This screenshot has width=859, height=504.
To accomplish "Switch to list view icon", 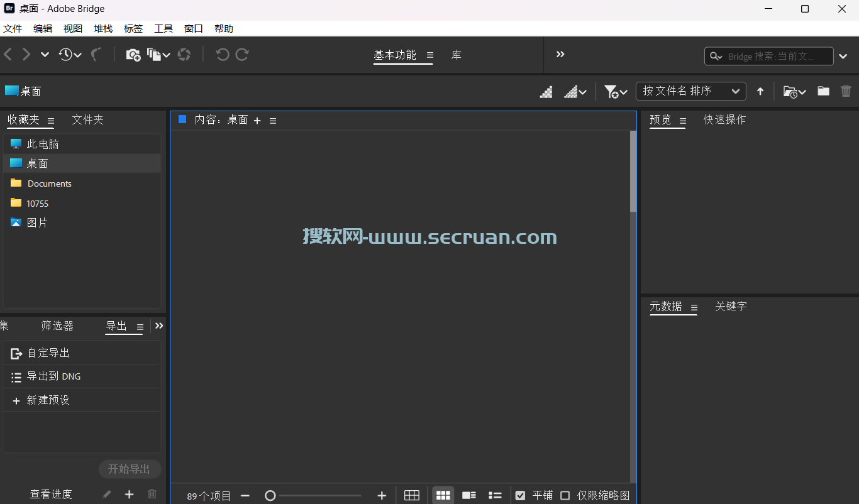I will pyautogui.click(x=495, y=495).
